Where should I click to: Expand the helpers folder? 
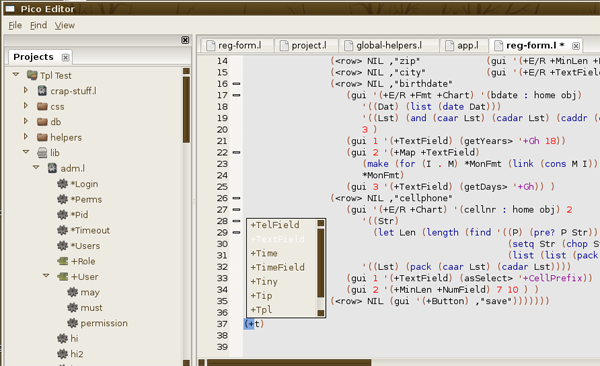tap(26, 136)
